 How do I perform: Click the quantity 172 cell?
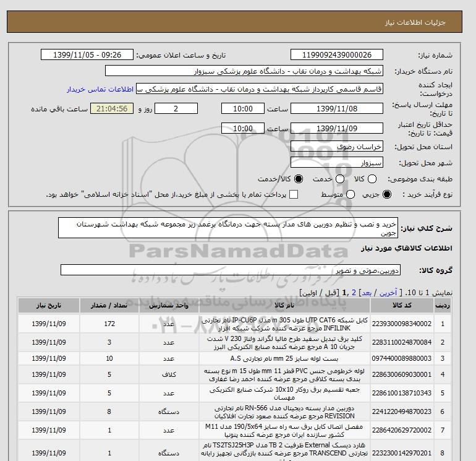coord(109,324)
